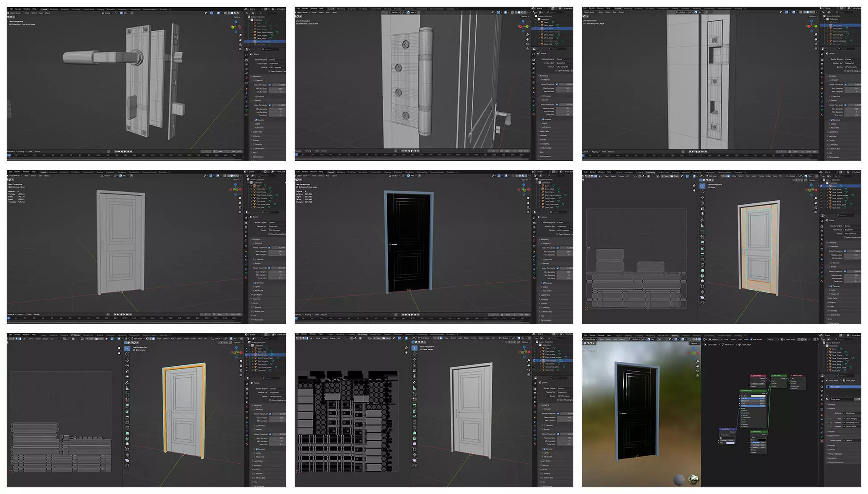
Task: Expand Light Paths panel in door-handle screenshot
Action: point(258,132)
